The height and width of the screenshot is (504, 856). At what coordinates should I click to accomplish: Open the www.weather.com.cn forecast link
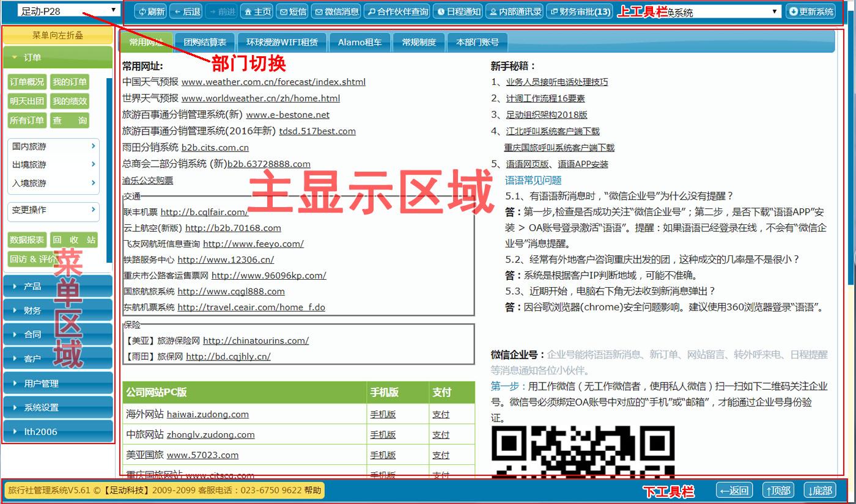pos(273,82)
